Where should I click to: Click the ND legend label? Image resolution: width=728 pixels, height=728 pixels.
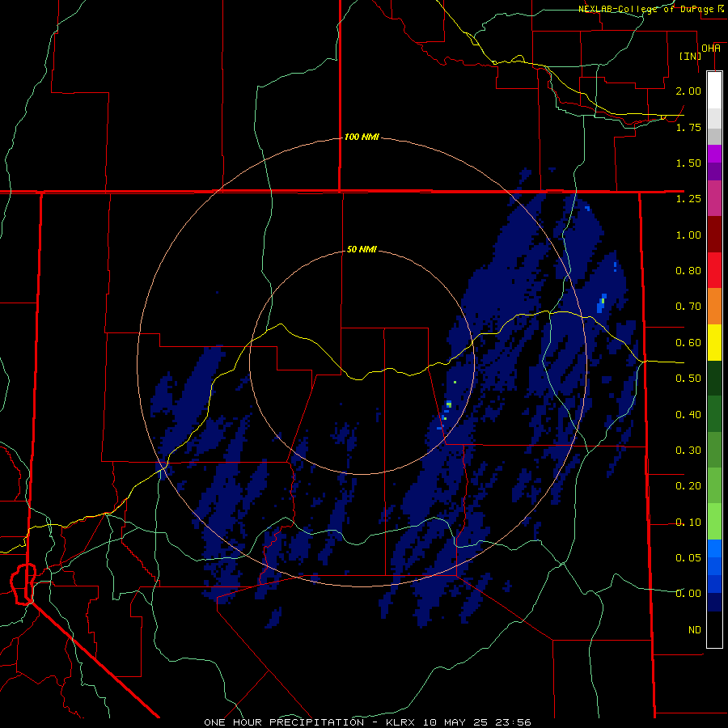pos(695,629)
